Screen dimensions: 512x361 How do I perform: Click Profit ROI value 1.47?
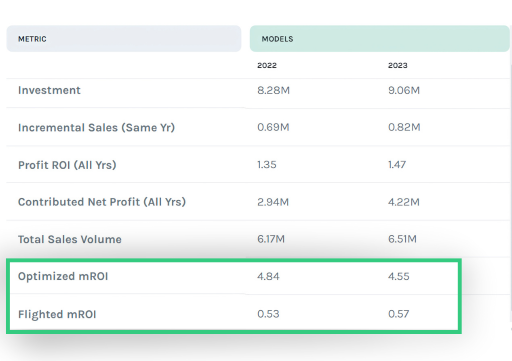click(397, 165)
